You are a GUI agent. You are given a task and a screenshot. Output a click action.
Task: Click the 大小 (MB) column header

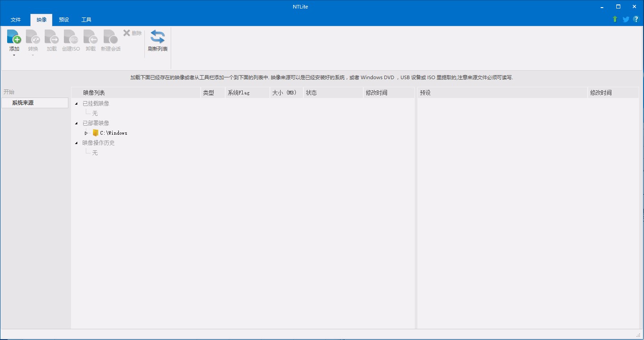(286, 93)
